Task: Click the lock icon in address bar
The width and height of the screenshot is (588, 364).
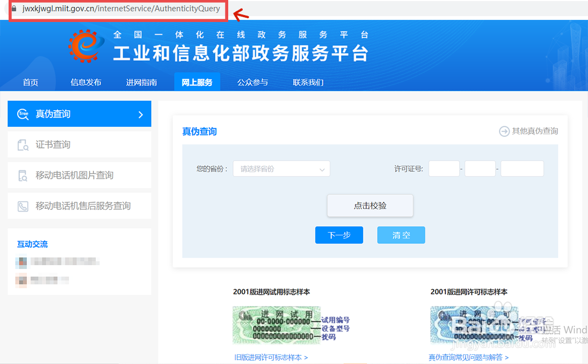Action: 14,8
